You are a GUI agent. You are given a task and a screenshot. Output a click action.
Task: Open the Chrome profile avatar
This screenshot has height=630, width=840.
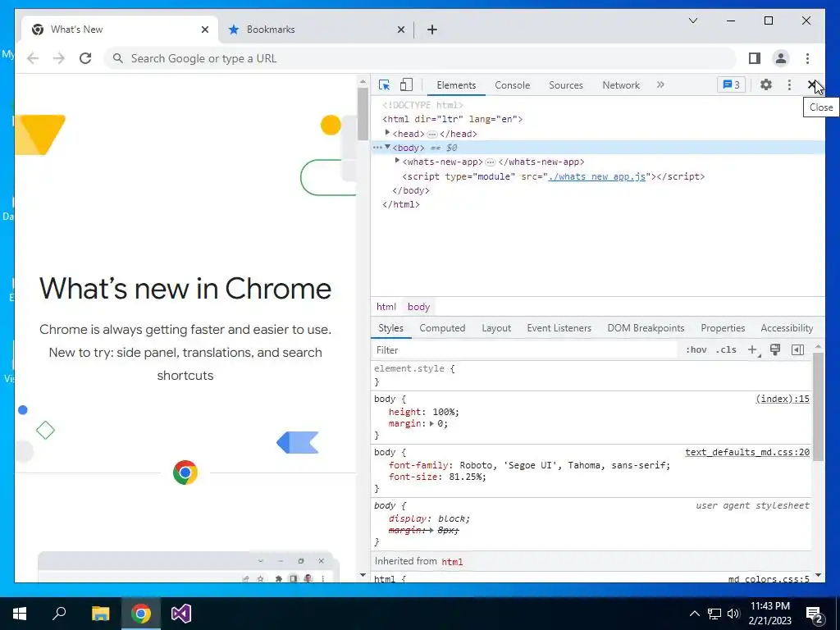pos(781,58)
